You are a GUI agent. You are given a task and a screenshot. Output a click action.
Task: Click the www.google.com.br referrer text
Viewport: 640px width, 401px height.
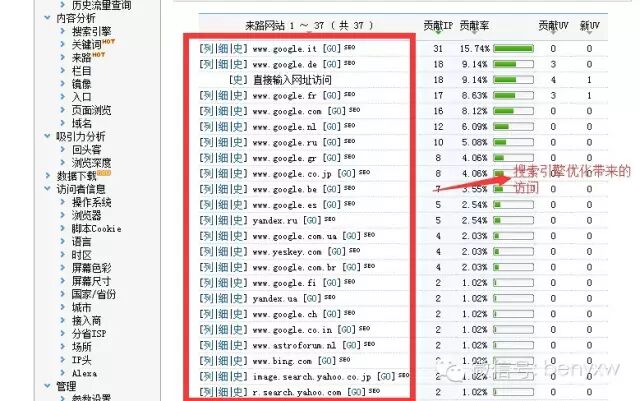[x=294, y=267]
